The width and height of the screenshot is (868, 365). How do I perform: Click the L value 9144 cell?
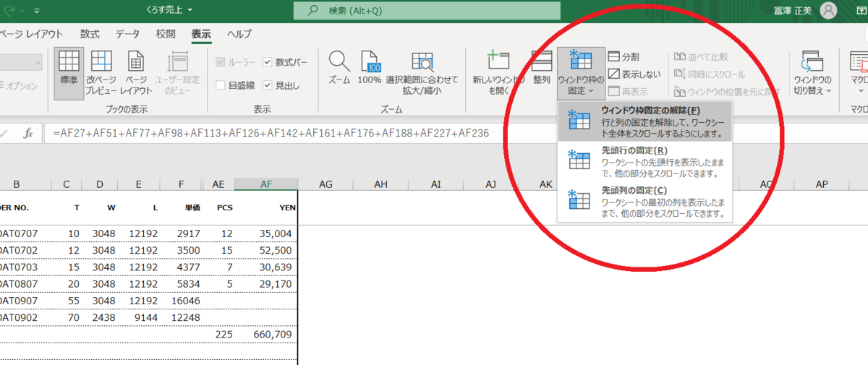coord(138,318)
